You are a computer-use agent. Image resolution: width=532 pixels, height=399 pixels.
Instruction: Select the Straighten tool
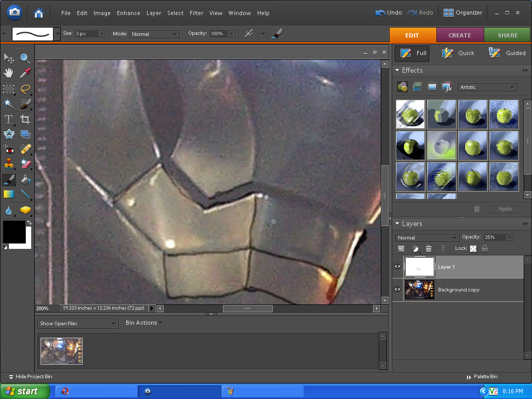click(25, 135)
